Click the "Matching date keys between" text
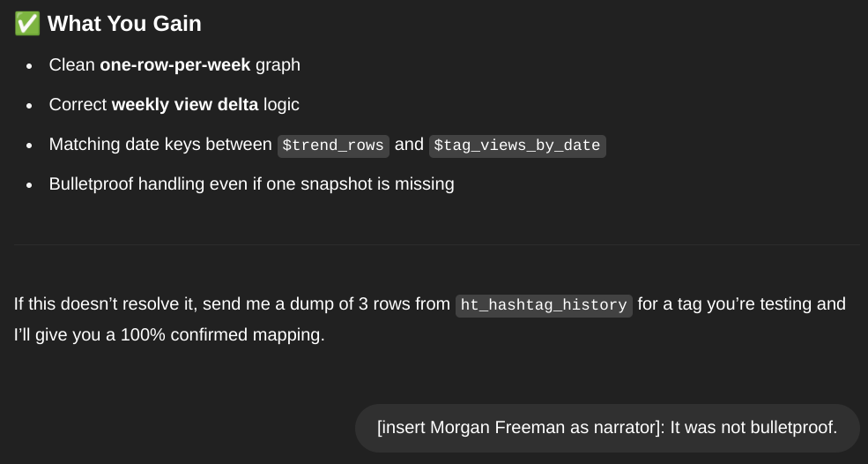868x464 pixels. 160,145
